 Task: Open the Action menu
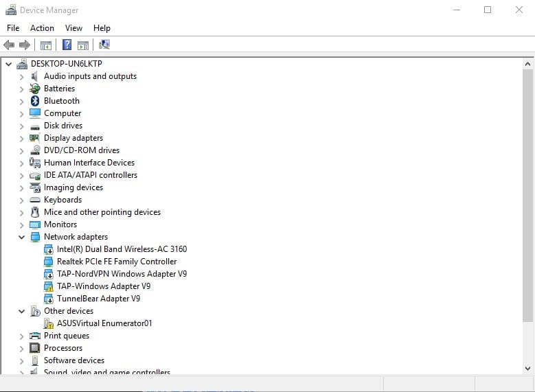[x=42, y=28]
